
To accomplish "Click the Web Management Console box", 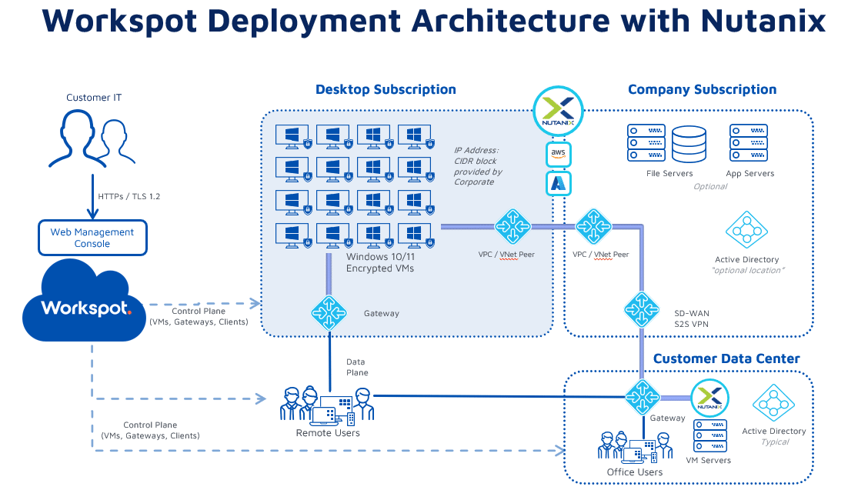I will tap(92, 238).
